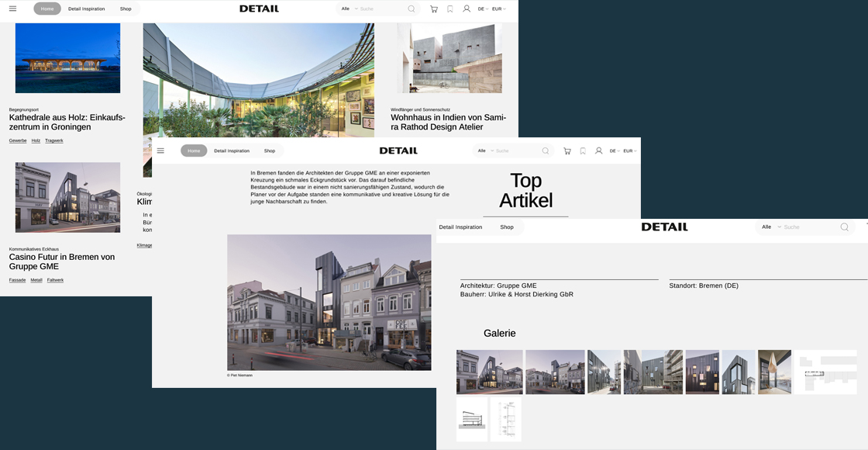Screen dimensions: 868x450
Task: Click the shopping cart icon in the topmost header
Action: [x=433, y=9]
